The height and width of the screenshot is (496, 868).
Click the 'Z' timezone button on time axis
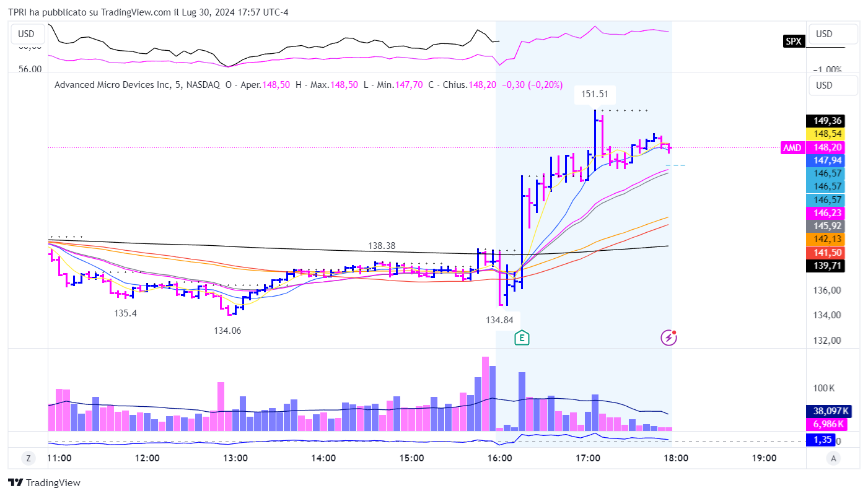(x=28, y=458)
